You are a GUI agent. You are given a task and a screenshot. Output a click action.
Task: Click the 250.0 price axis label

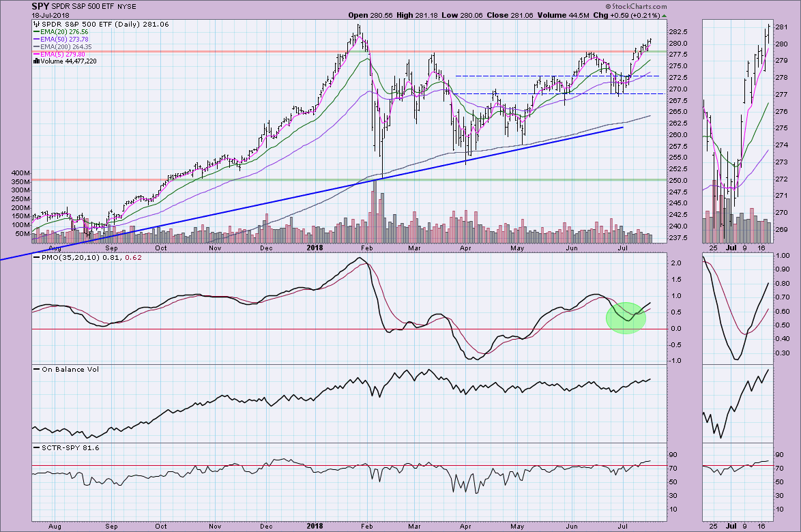tap(678, 180)
